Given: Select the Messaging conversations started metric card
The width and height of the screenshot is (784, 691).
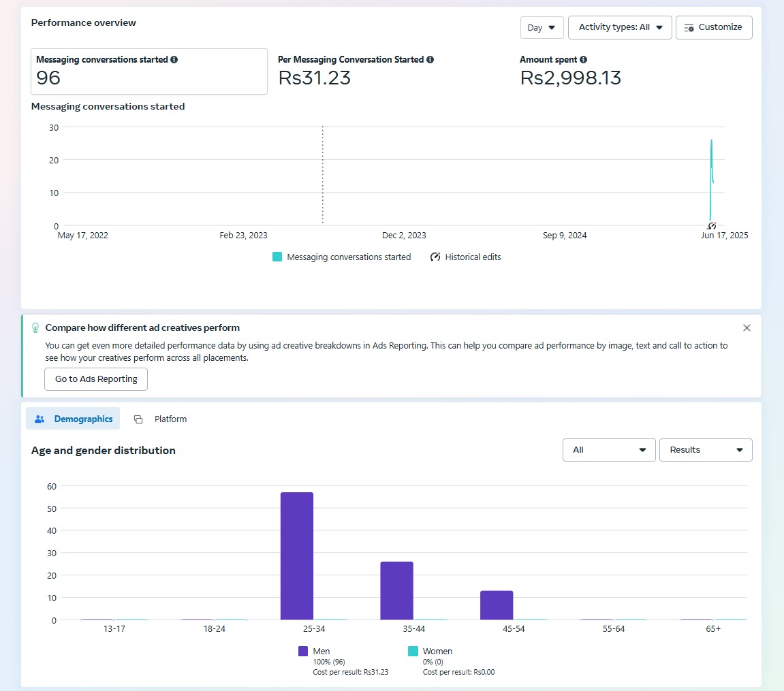Looking at the screenshot, I should click(x=148, y=71).
